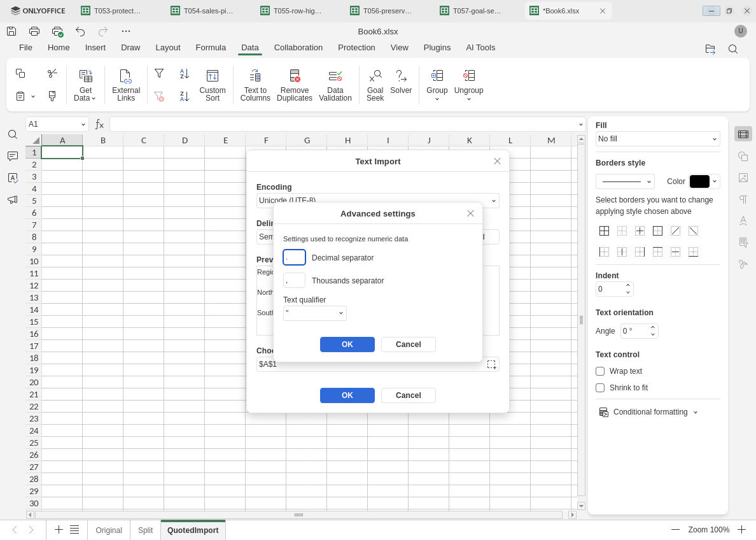Click Cancel in Text Import dialog
This screenshot has height=540, width=756.
(x=409, y=395)
